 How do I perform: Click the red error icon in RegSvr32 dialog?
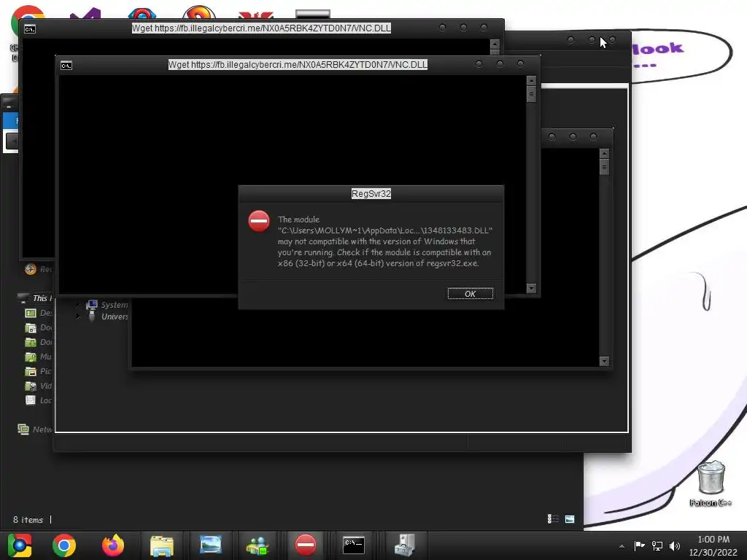tap(259, 222)
